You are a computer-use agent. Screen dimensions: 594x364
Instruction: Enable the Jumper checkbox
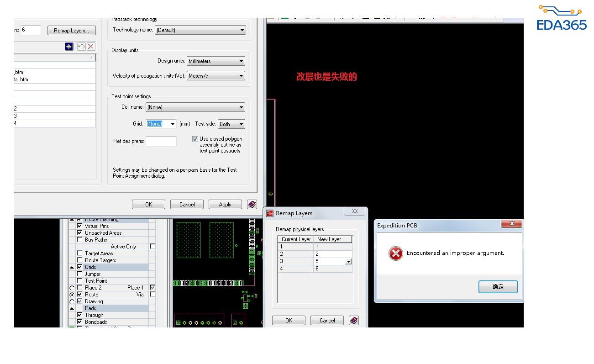click(x=80, y=274)
